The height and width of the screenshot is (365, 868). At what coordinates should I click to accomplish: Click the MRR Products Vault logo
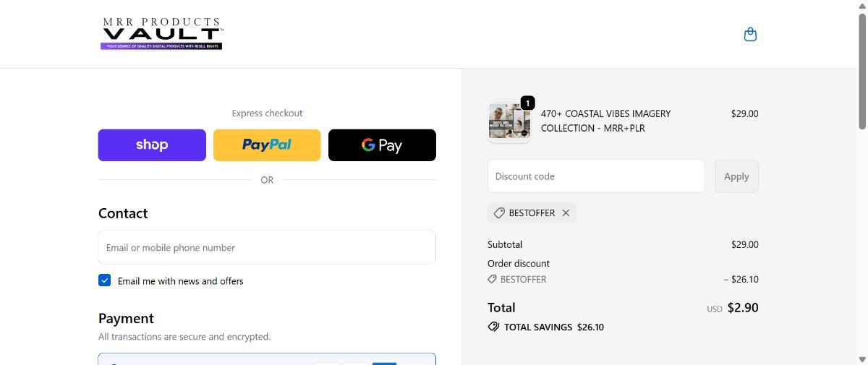click(161, 34)
